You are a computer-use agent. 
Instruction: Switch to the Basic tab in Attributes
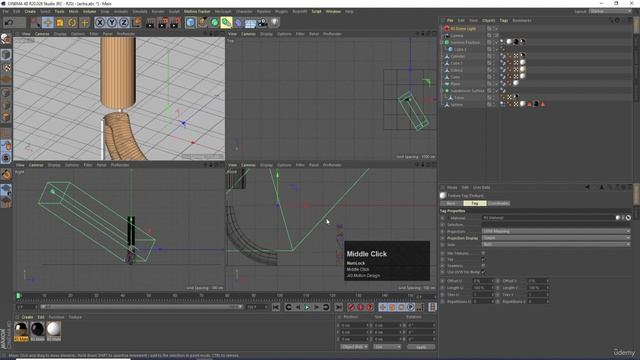[x=451, y=203]
